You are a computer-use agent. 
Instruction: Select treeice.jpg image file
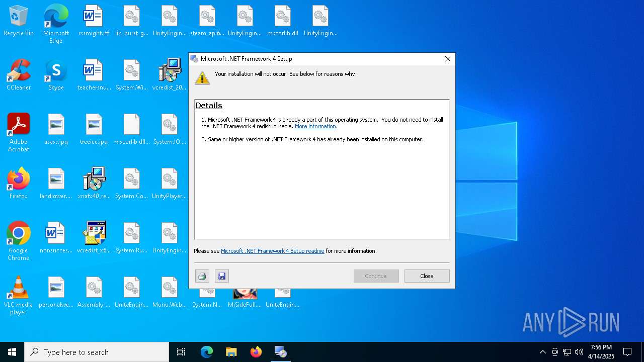pos(94,129)
